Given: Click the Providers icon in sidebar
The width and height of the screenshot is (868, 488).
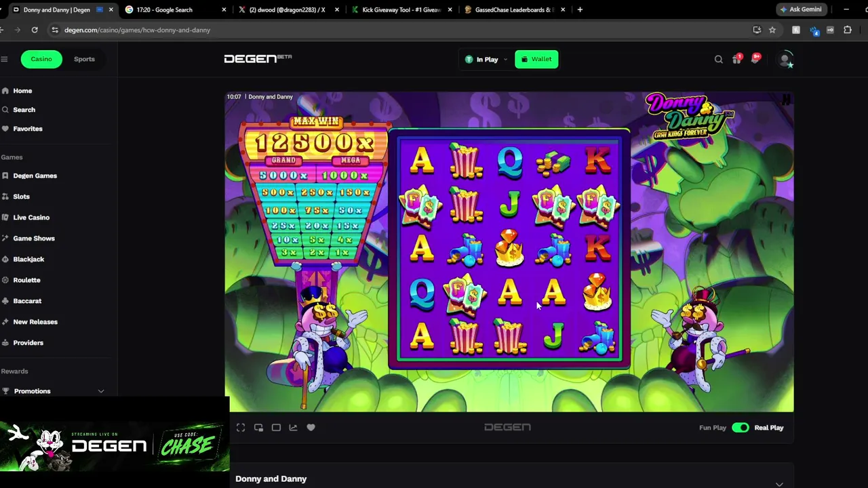Looking at the screenshot, I should point(5,343).
